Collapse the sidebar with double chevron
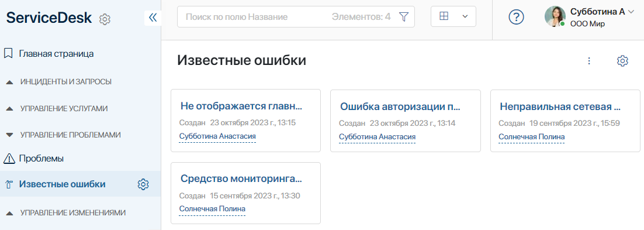This screenshot has width=644, height=230. (x=153, y=18)
